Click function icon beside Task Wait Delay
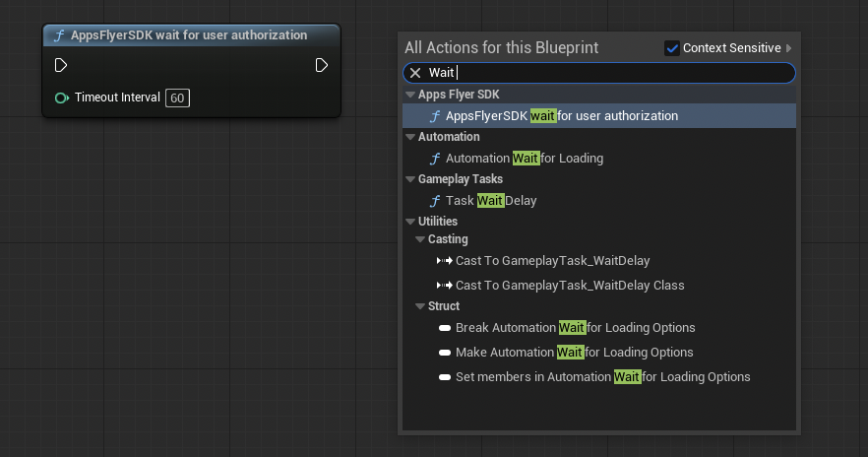The width and height of the screenshot is (868, 457). click(x=435, y=201)
